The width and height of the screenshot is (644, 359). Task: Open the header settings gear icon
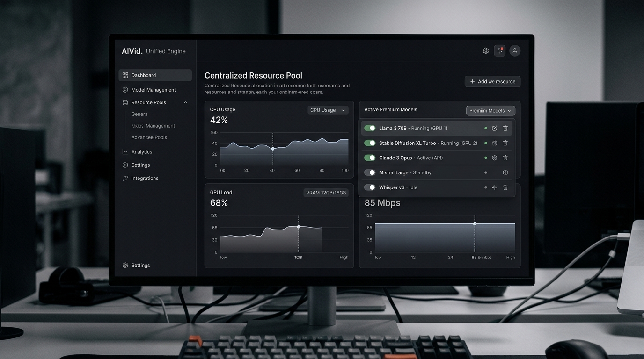[x=486, y=50]
